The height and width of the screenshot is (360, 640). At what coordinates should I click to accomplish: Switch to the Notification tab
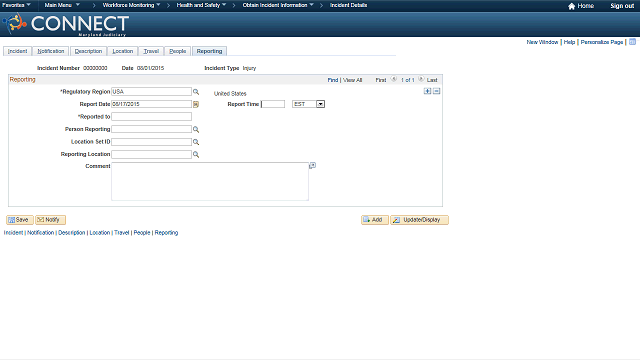51,51
